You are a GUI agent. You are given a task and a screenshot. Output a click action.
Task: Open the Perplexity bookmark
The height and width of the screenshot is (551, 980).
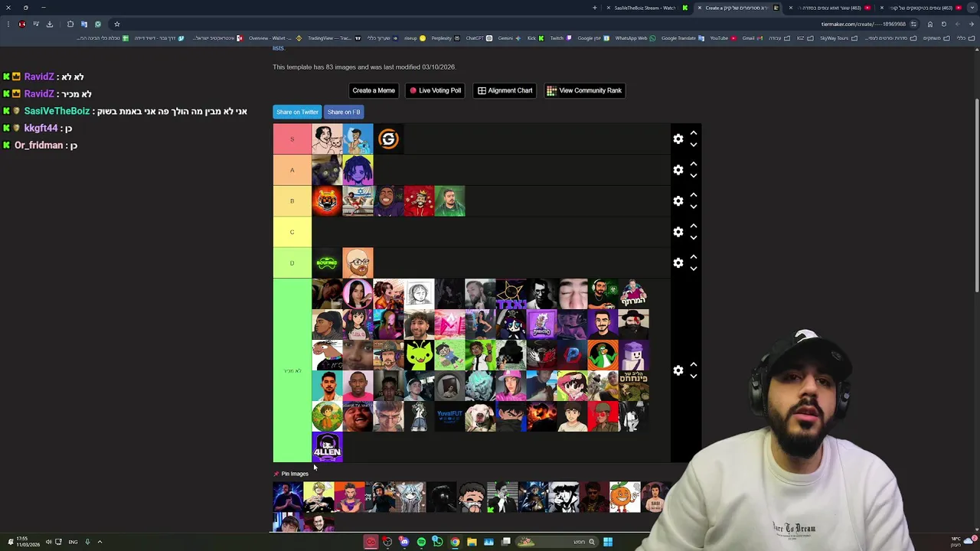(x=446, y=38)
